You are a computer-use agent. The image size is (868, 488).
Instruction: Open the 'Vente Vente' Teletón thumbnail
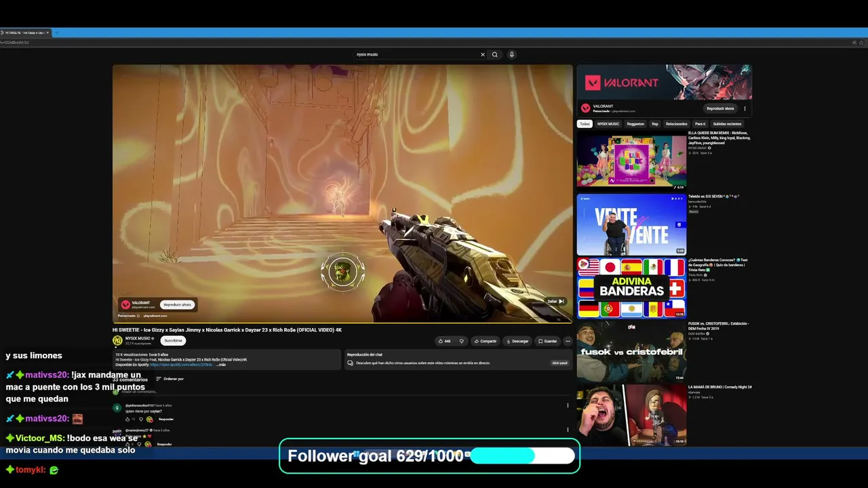[x=631, y=224]
